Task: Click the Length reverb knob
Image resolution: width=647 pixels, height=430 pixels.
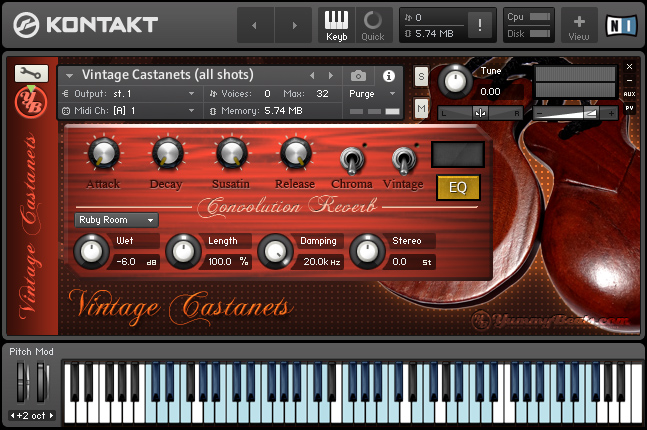Action: [x=183, y=251]
